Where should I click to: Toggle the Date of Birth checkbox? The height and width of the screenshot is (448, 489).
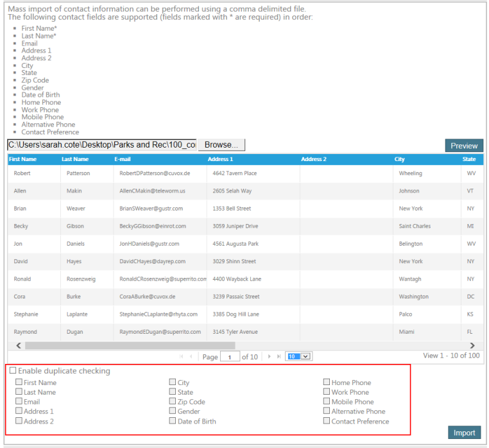click(173, 421)
